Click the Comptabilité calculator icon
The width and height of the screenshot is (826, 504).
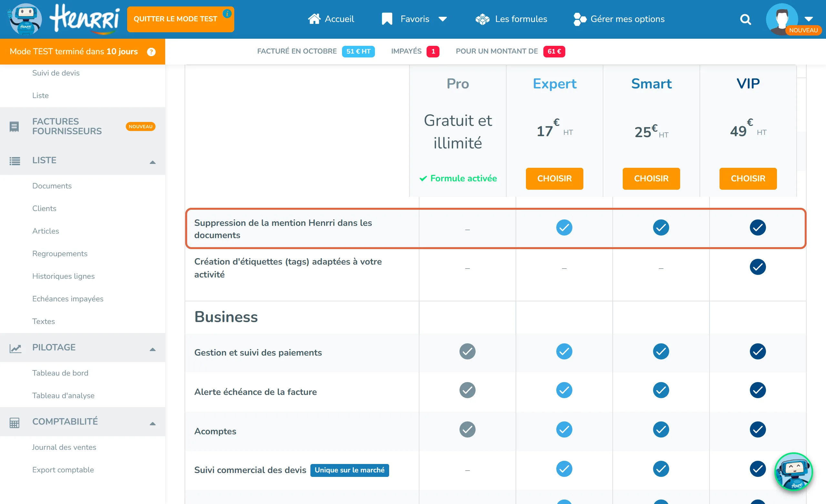pyautogui.click(x=15, y=422)
